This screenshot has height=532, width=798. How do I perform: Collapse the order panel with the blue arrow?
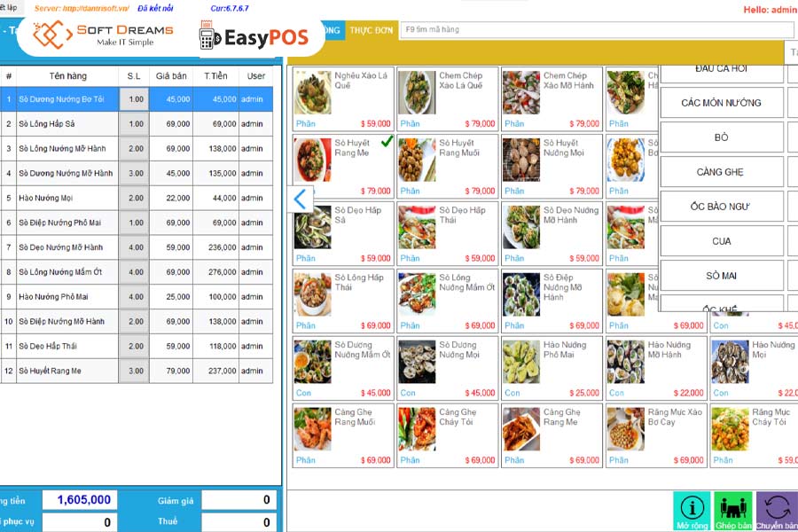[x=299, y=199]
